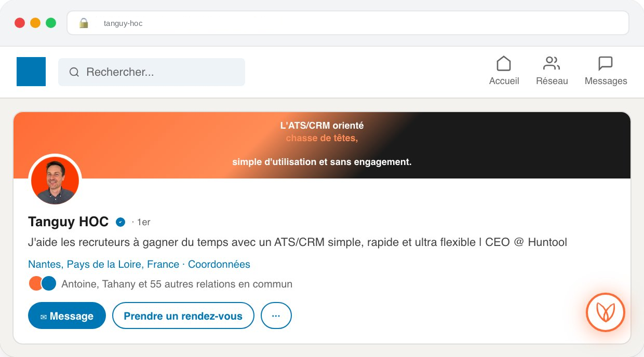Click inside the Rechercher search field
Image resolution: width=644 pixels, height=357 pixels.
point(151,72)
